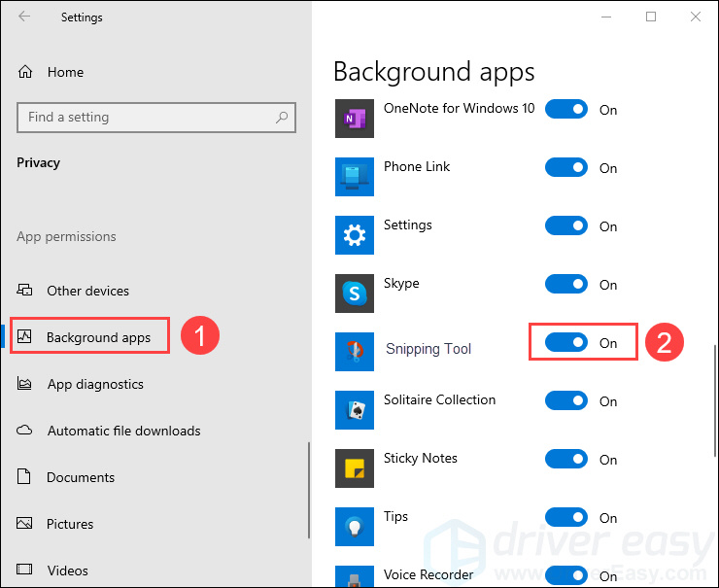The height and width of the screenshot is (588, 719).
Task: Go to Home in Settings
Action: (51, 72)
